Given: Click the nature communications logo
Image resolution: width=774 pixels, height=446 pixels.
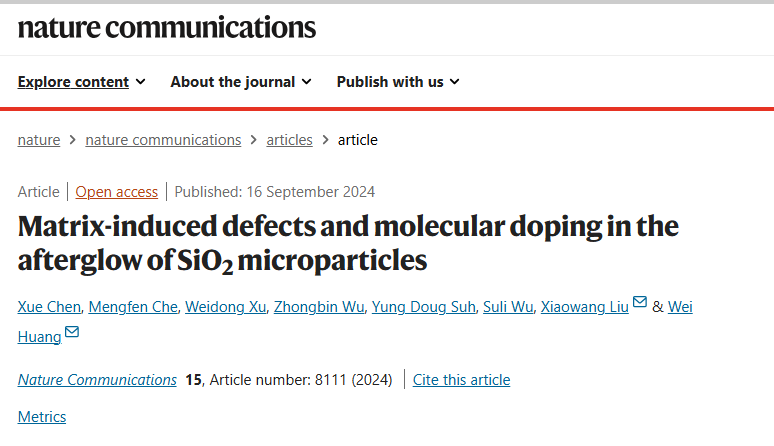Looking at the screenshot, I should tap(167, 28).
